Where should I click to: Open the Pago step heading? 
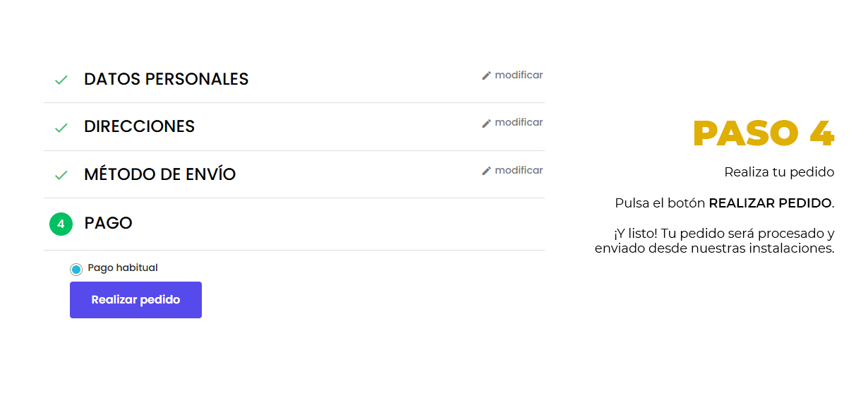coord(108,223)
